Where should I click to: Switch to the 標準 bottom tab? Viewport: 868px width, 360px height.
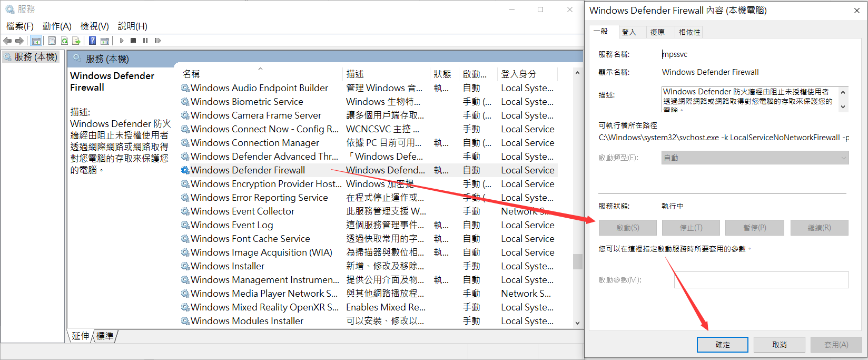click(x=105, y=336)
